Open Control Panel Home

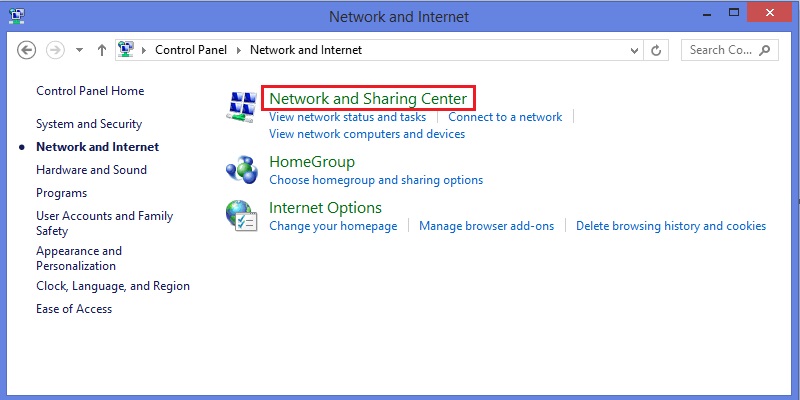90,91
